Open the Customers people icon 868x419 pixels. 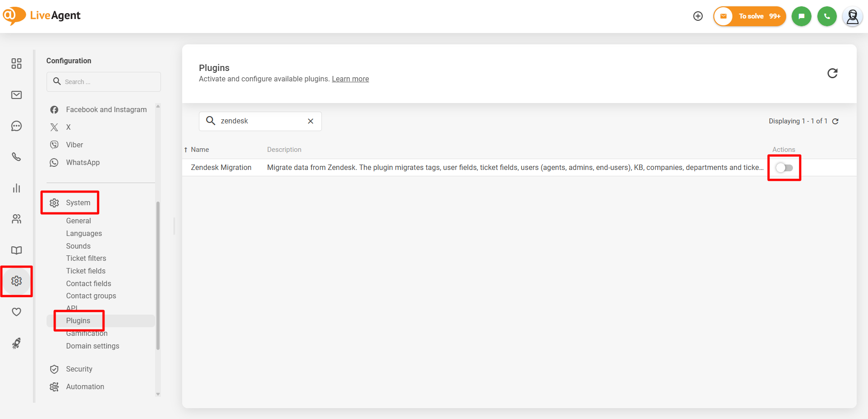(x=17, y=219)
